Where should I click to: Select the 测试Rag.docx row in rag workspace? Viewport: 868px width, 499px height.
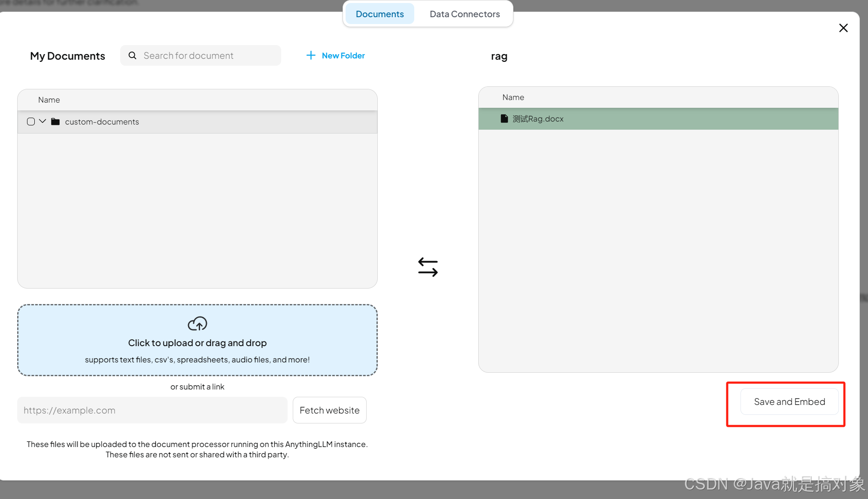tap(658, 119)
